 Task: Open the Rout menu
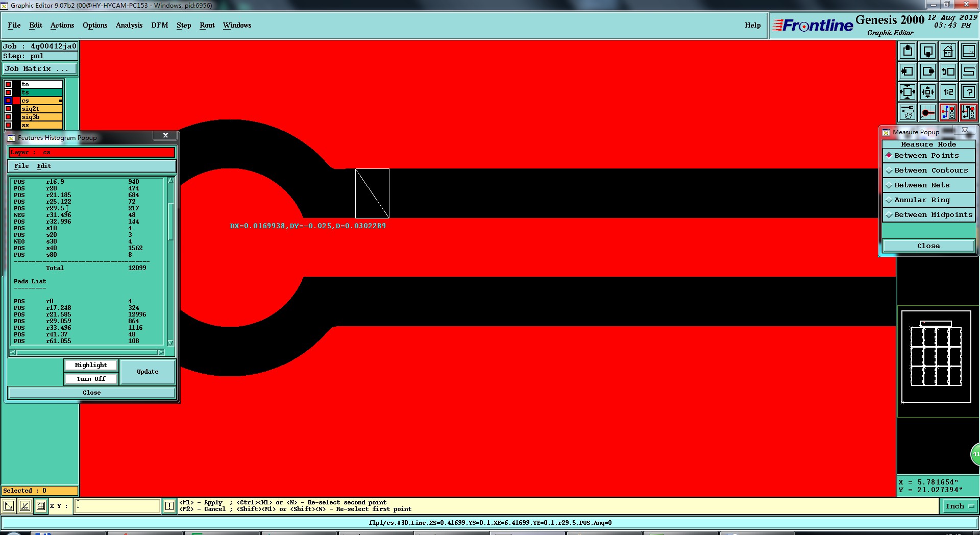[x=207, y=26]
